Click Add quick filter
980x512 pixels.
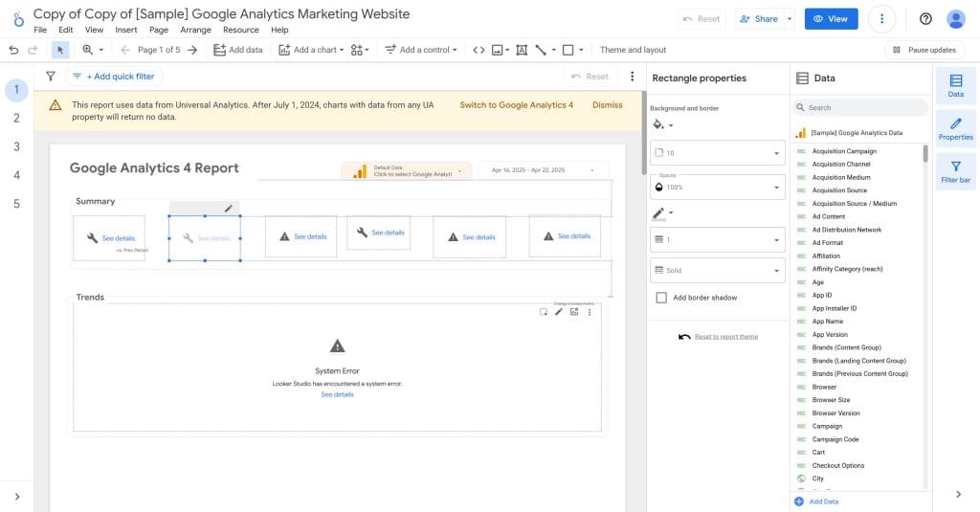[x=114, y=77]
